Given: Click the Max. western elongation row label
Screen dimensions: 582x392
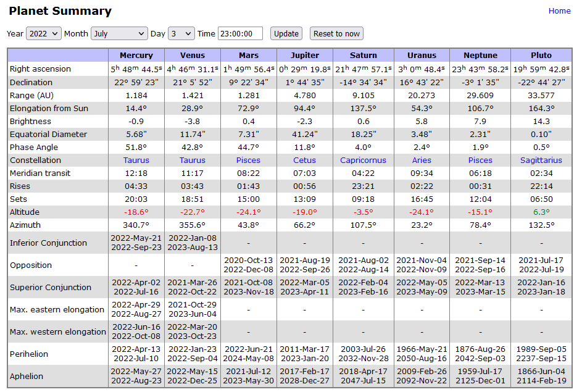Looking at the screenshot, I should click(x=58, y=332).
